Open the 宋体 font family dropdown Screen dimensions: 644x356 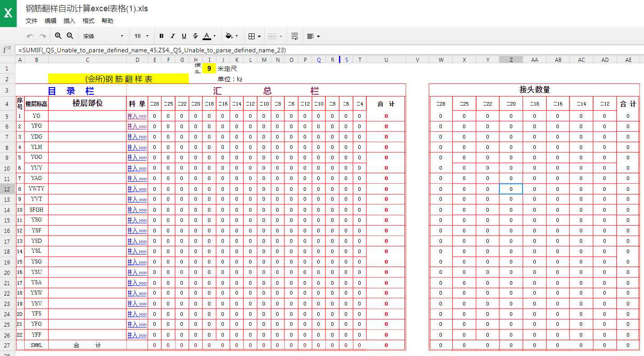click(x=103, y=36)
